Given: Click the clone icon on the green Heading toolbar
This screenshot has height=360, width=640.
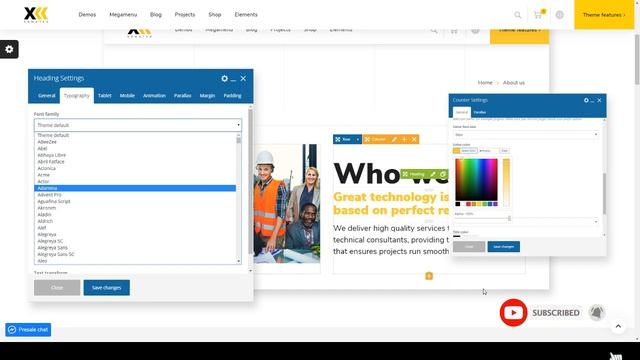Looking at the screenshot, I should point(443,174).
